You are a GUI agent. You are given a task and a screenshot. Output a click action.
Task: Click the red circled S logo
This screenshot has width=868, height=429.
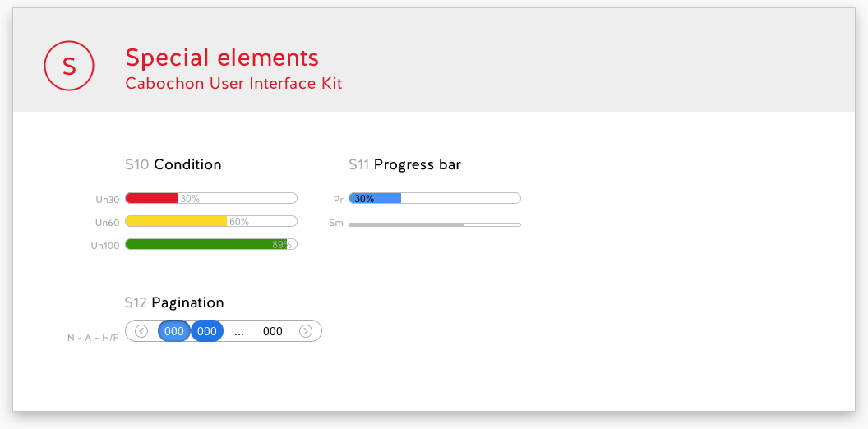69,66
